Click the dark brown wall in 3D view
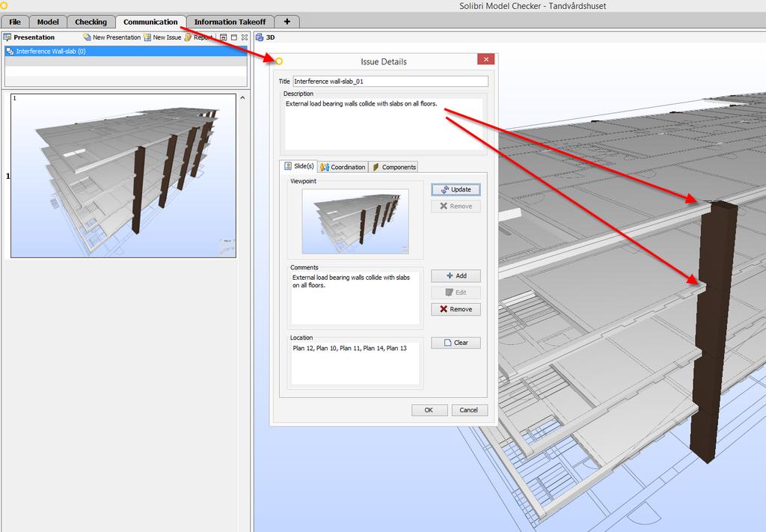Image resolution: width=766 pixels, height=532 pixels. [x=713, y=332]
